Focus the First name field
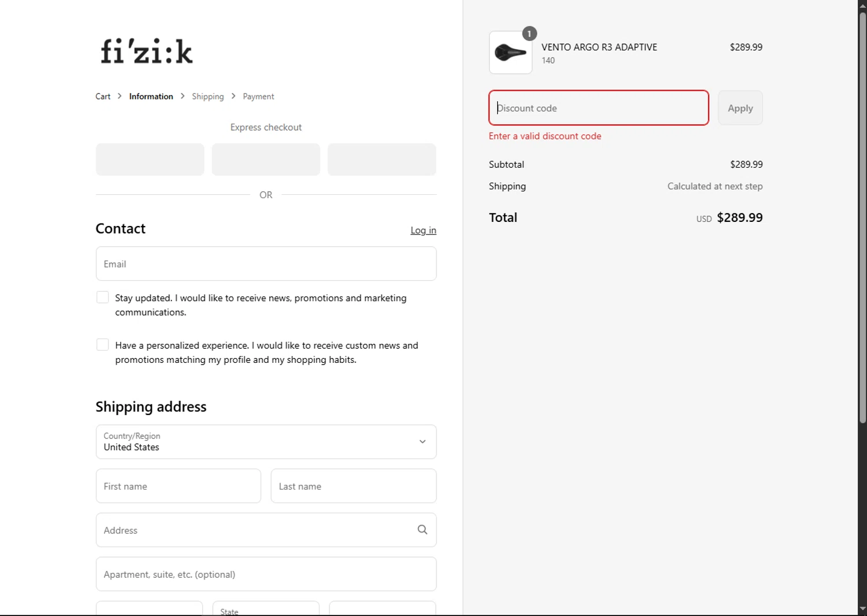 pyautogui.click(x=179, y=486)
